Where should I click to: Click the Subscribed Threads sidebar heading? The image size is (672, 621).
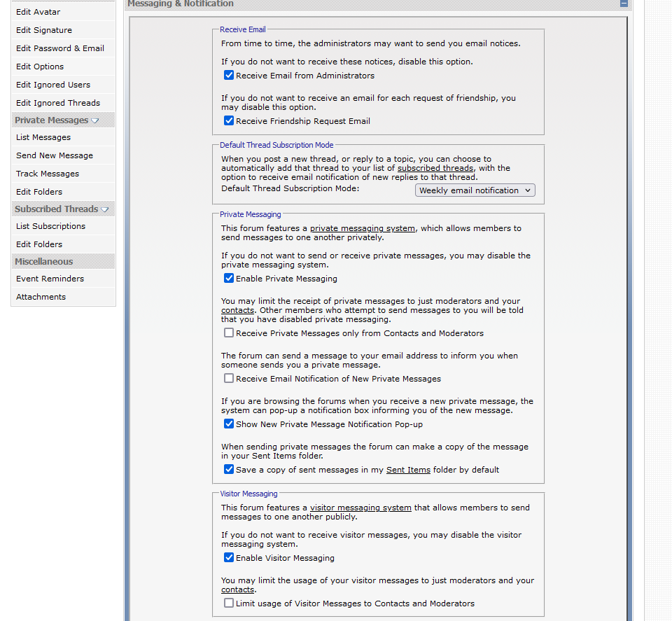pyautogui.click(x=56, y=209)
